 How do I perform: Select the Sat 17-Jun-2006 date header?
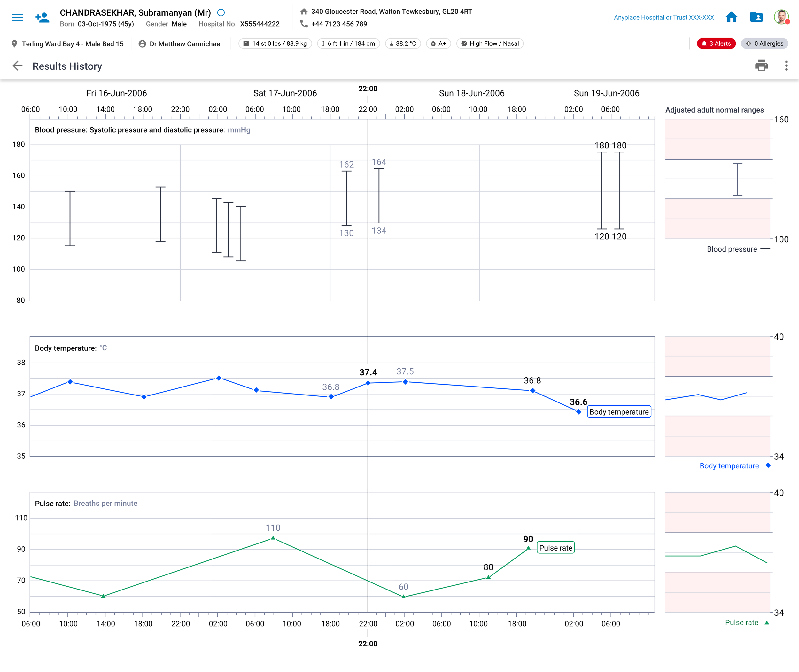[285, 93]
